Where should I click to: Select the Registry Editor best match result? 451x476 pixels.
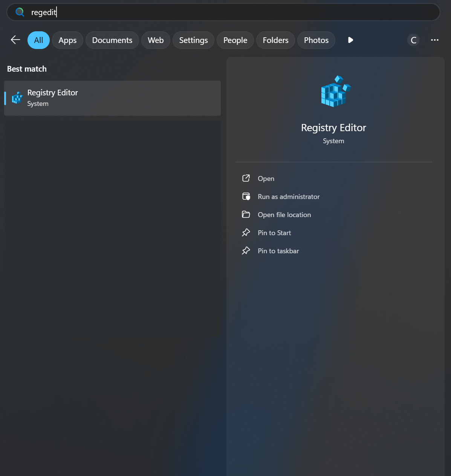pos(112,98)
